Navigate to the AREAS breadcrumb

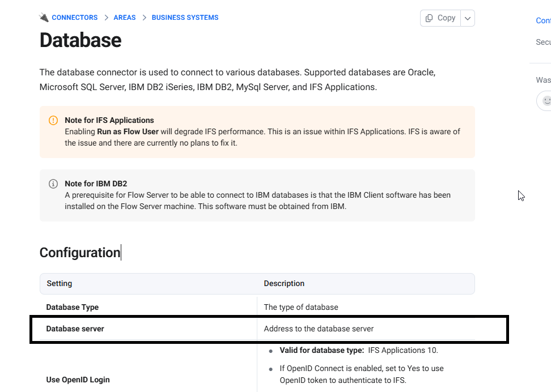[x=125, y=18]
